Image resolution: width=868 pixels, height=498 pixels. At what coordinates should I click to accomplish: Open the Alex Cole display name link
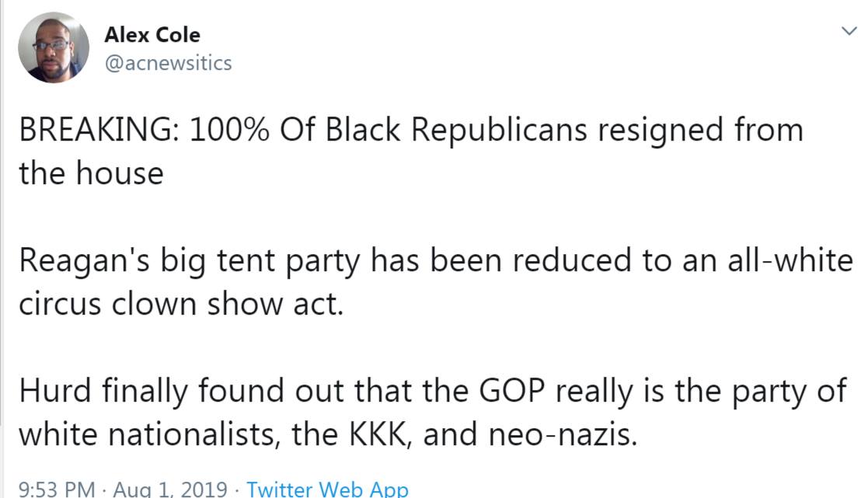point(151,35)
